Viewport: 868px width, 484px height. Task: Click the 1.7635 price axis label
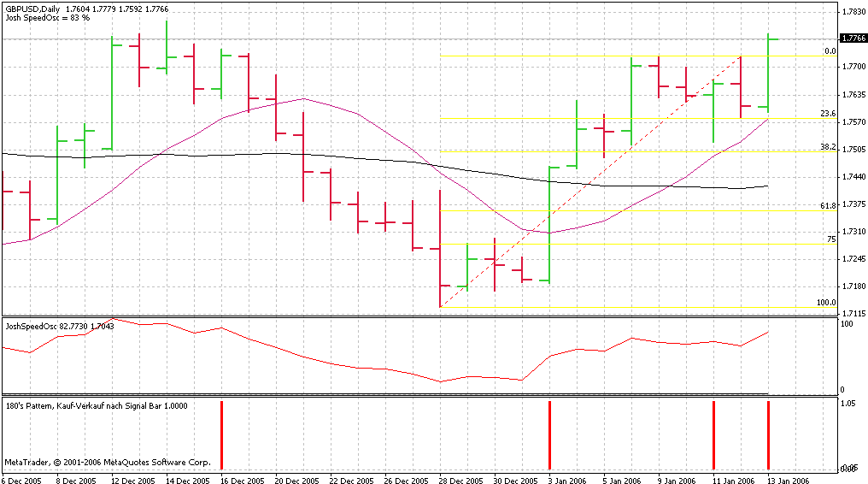pos(853,94)
